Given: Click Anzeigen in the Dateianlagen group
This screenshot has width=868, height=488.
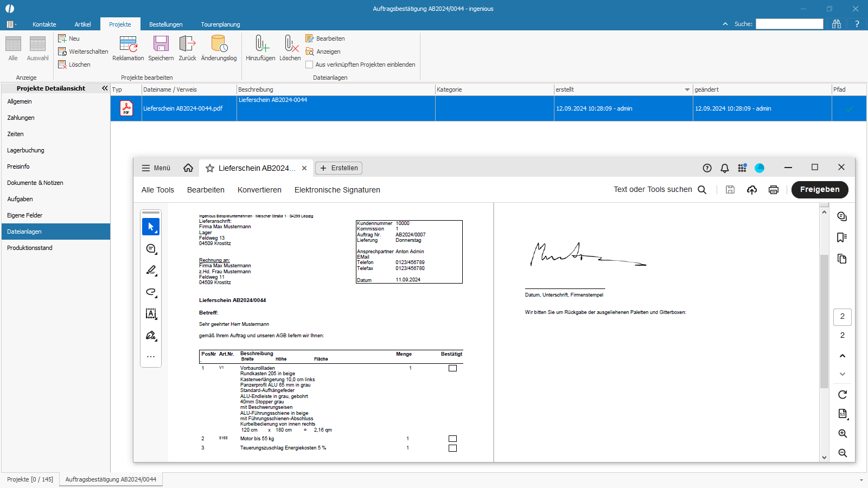Looking at the screenshot, I should click(x=323, y=52).
